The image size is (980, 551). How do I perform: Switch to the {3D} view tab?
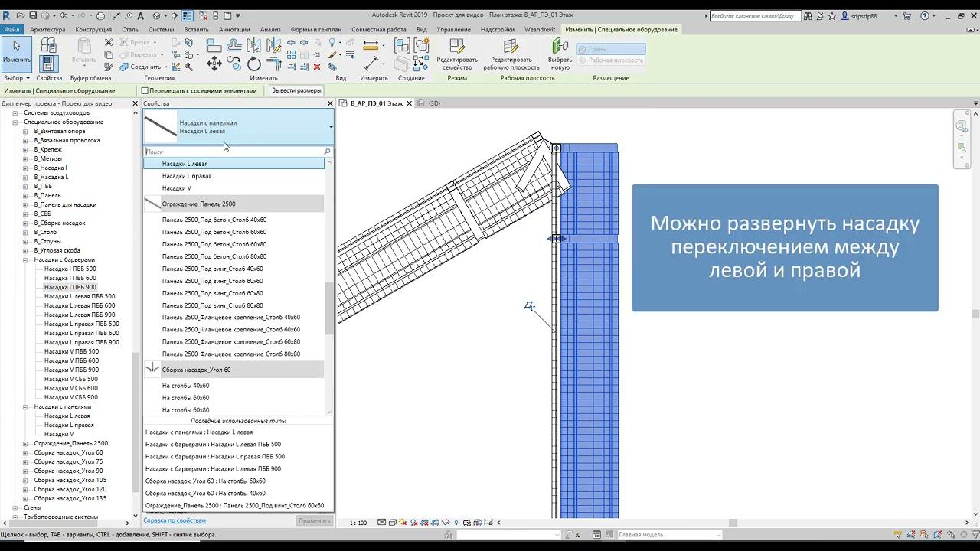[434, 103]
